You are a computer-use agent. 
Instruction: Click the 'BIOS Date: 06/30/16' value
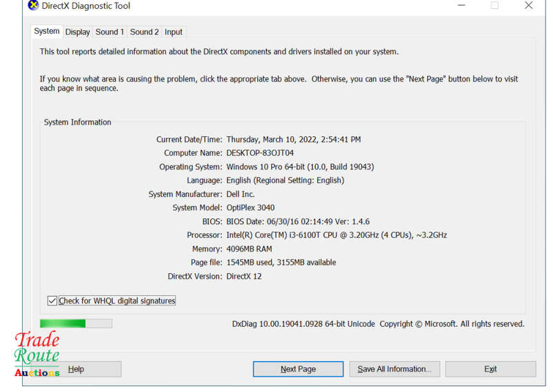click(298, 222)
